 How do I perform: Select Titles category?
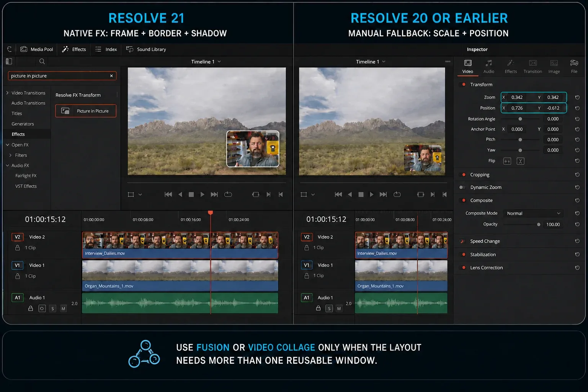coord(17,113)
